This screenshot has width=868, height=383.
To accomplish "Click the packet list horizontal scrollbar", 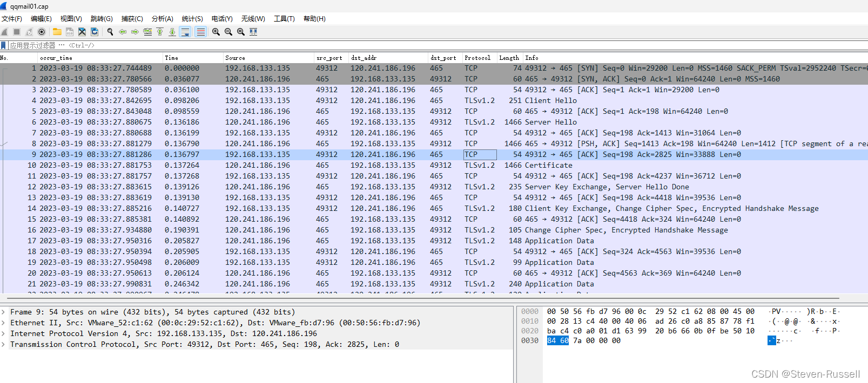I will [424, 298].
